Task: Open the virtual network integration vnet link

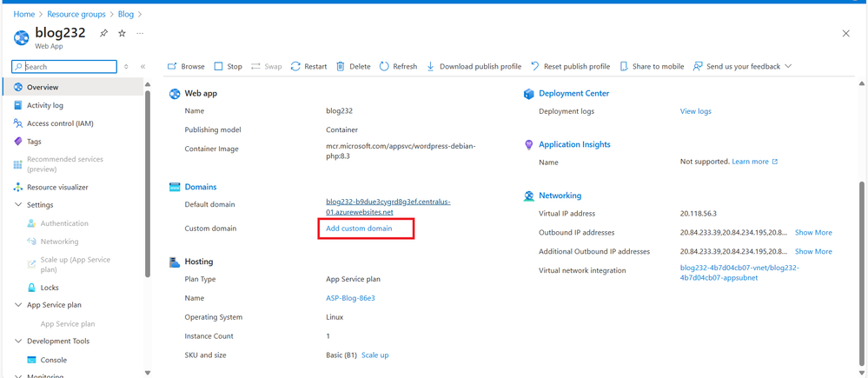Action: tap(739, 273)
